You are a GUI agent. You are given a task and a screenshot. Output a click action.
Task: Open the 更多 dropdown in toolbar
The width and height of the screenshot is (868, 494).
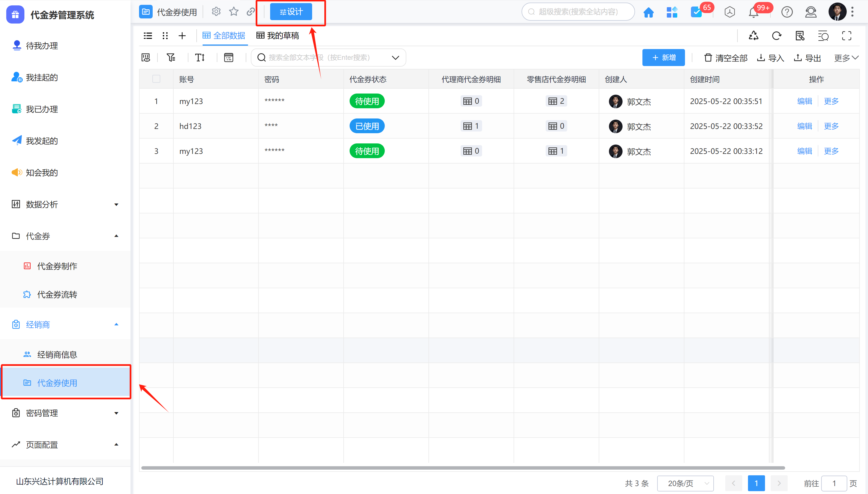[846, 58]
